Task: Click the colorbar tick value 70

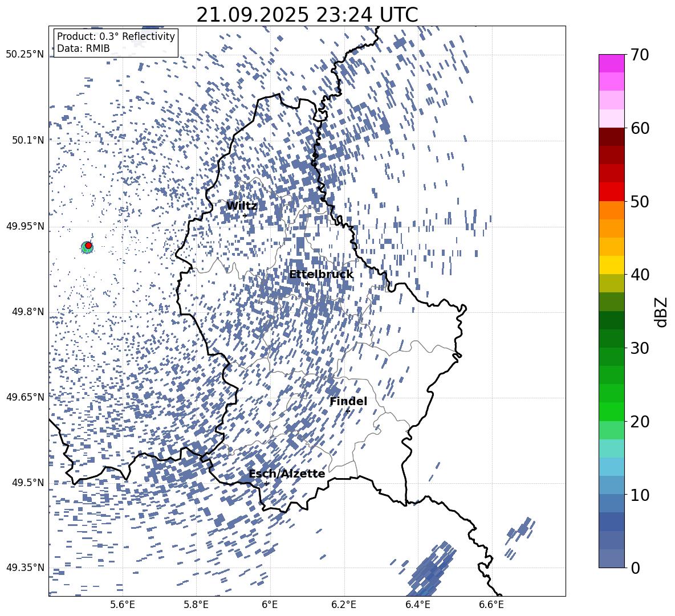Action: pos(640,55)
